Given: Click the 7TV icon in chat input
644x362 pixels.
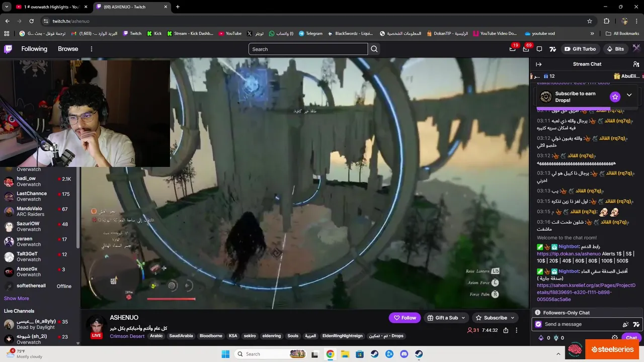Looking at the screenshot, I should [636, 324].
